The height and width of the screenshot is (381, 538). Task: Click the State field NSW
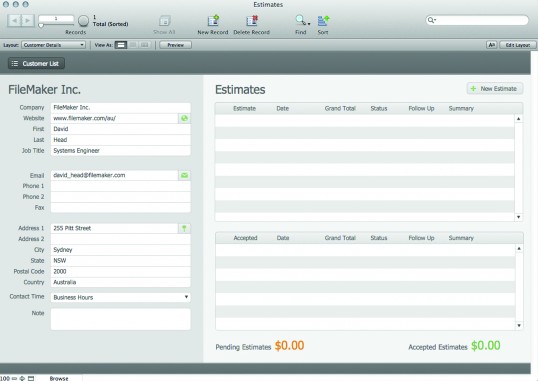[120, 261]
